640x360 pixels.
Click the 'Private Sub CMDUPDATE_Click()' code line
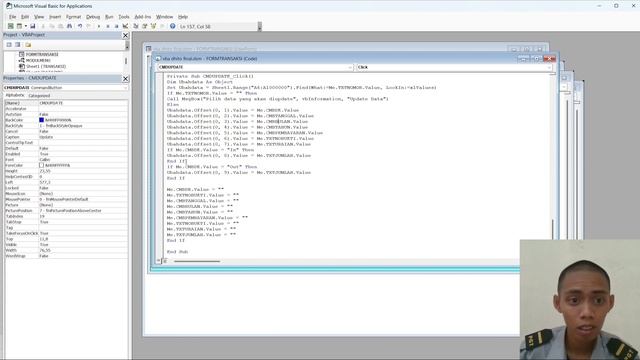tap(210, 76)
